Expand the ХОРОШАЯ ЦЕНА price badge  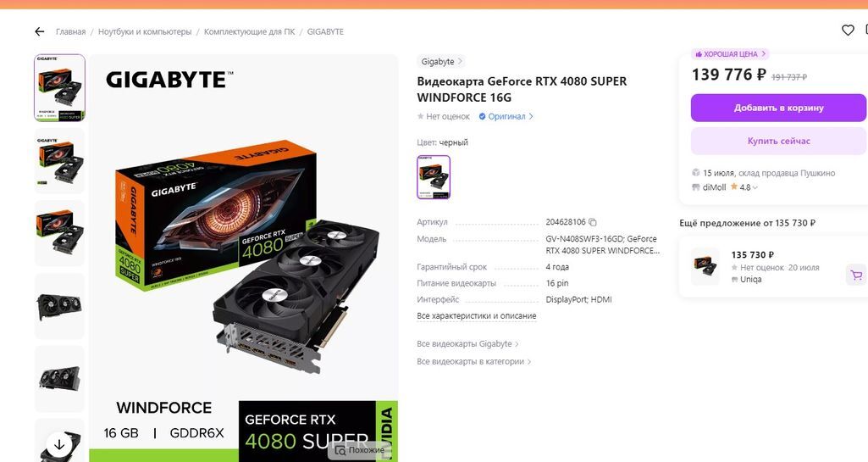click(730, 53)
